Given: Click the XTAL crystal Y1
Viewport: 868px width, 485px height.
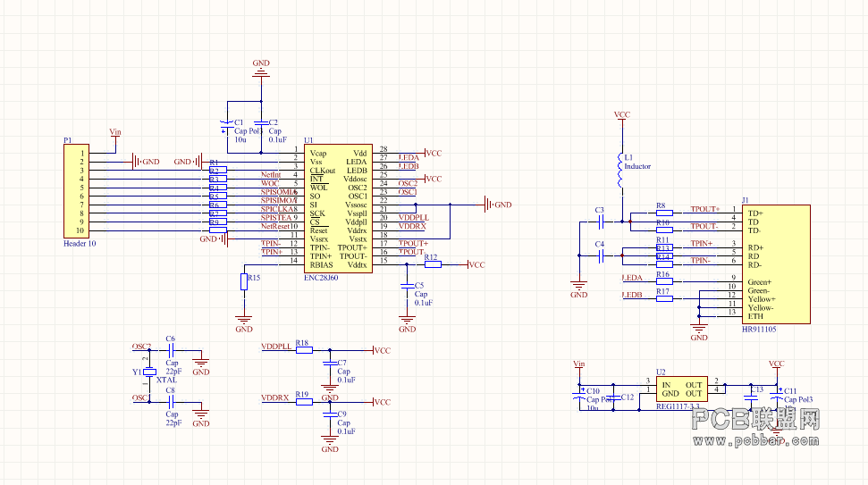Looking at the screenshot, I should click(149, 372).
